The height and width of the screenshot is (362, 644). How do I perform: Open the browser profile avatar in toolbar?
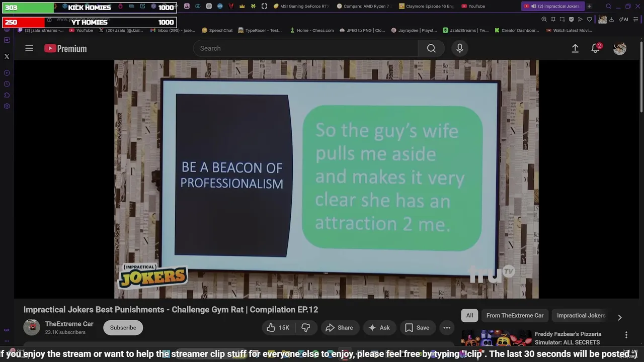[x=602, y=19]
